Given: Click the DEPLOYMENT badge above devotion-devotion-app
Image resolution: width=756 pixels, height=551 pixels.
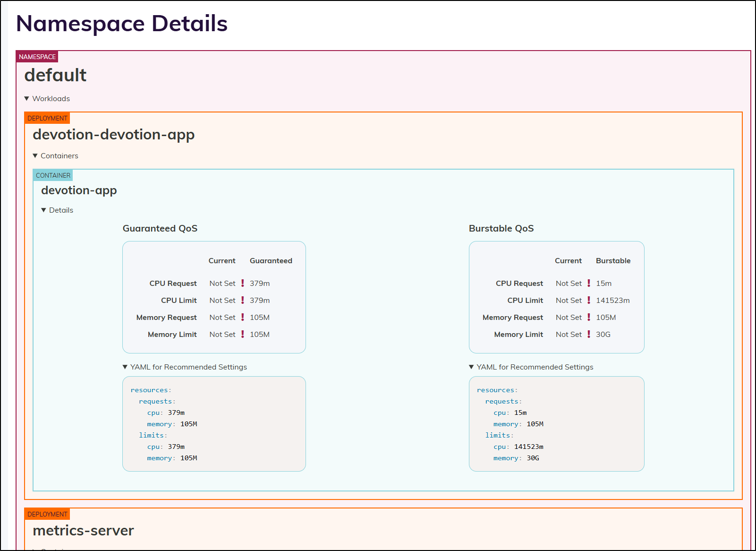Looking at the screenshot, I should pos(47,118).
